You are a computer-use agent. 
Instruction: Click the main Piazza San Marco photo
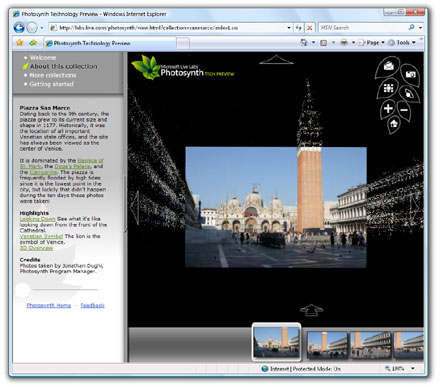276,207
